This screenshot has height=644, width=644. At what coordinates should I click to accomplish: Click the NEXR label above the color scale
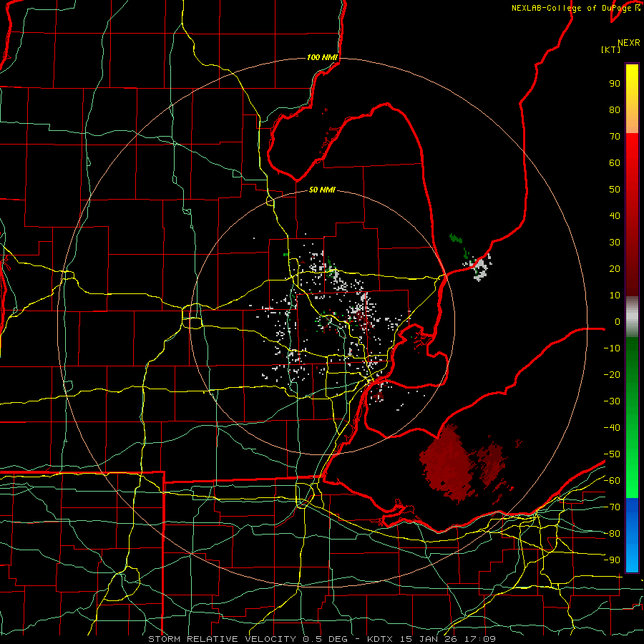point(629,43)
